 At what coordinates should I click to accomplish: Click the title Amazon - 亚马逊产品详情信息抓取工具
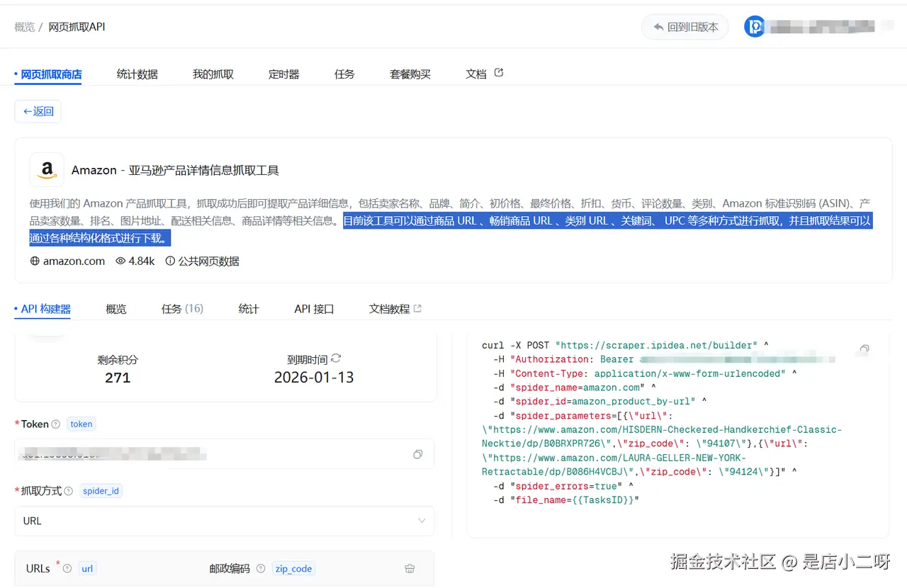(x=175, y=170)
